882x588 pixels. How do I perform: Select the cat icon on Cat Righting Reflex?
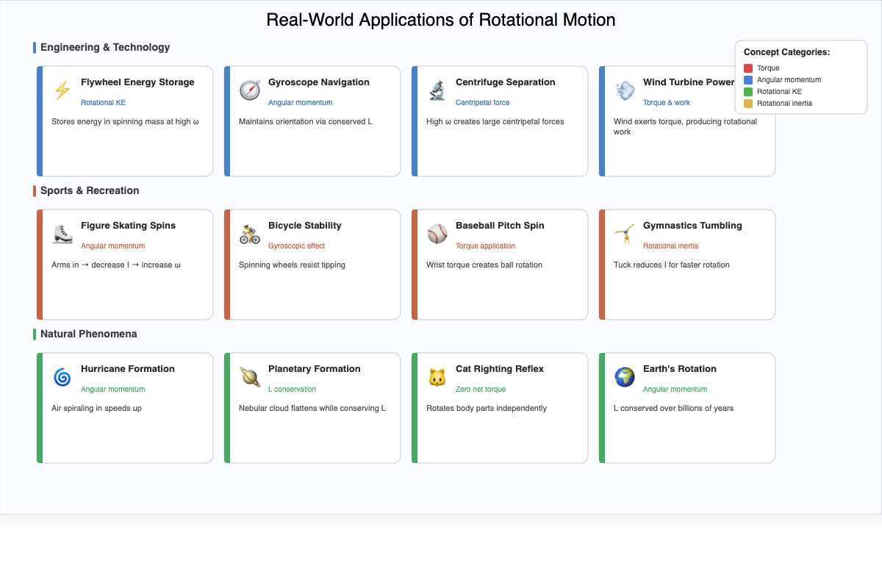coord(437,376)
